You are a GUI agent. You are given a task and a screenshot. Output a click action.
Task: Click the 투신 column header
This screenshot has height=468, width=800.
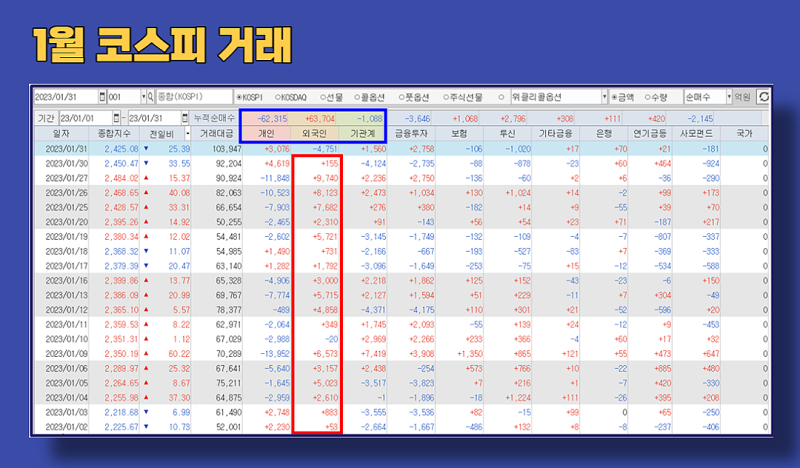coord(507,134)
